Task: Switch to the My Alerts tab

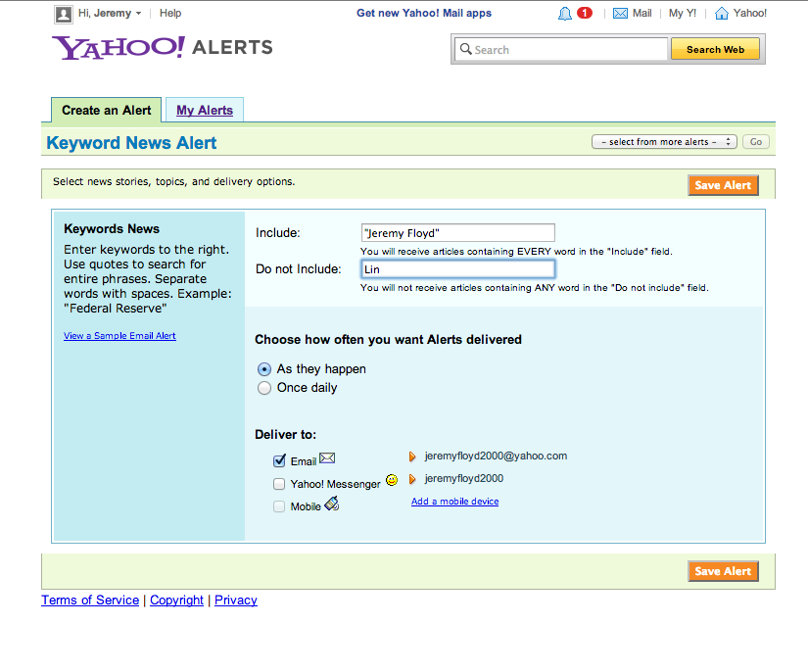Action: point(205,111)
